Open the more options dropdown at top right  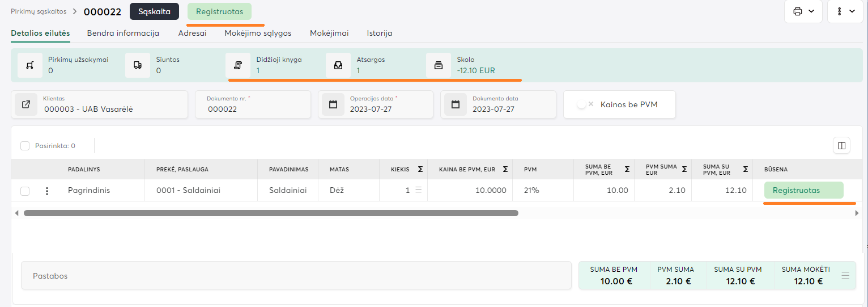[845, 11]
